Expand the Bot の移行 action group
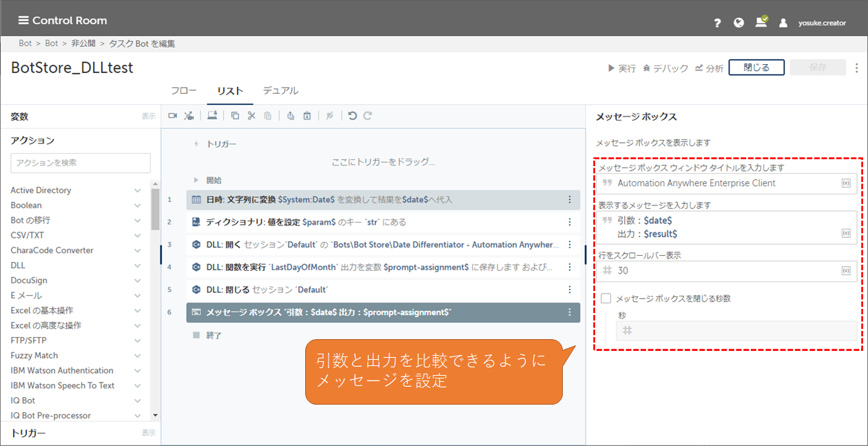 (x=138, y=221)
